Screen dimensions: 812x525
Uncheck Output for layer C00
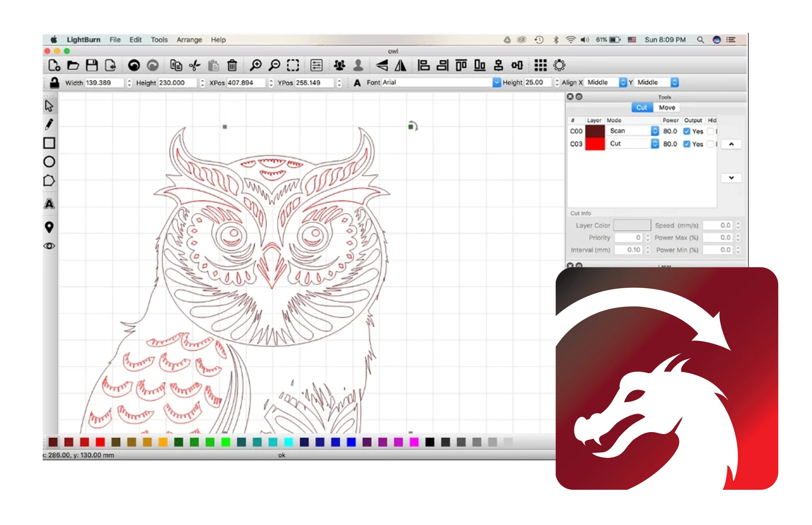pos(687,131)
